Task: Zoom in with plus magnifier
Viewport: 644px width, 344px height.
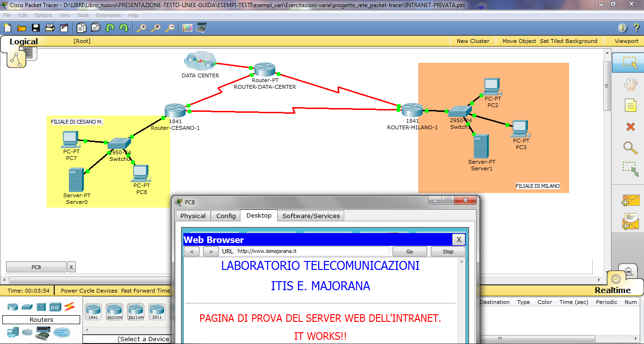Action: point(141,28)
